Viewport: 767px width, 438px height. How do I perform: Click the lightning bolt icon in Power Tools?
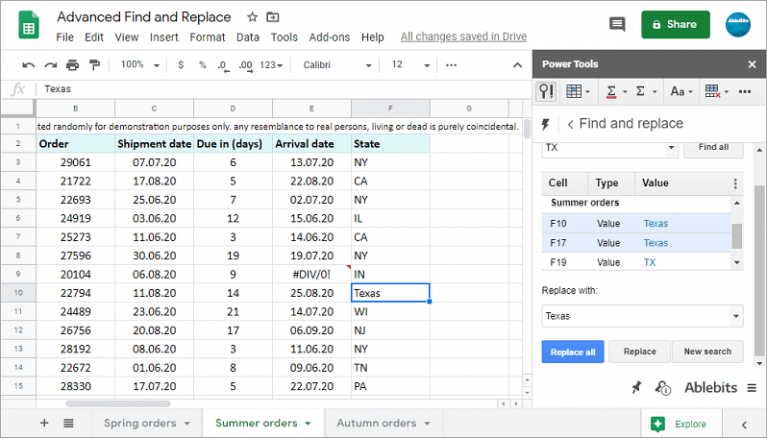point(545,124)
